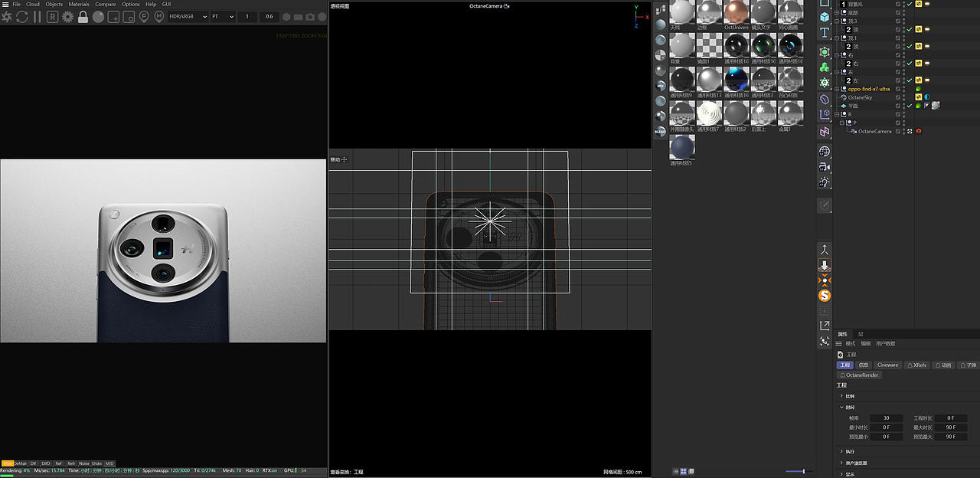Collapse the P null tree node
This screenshot has height=478, width=980.
pos(841,123)
